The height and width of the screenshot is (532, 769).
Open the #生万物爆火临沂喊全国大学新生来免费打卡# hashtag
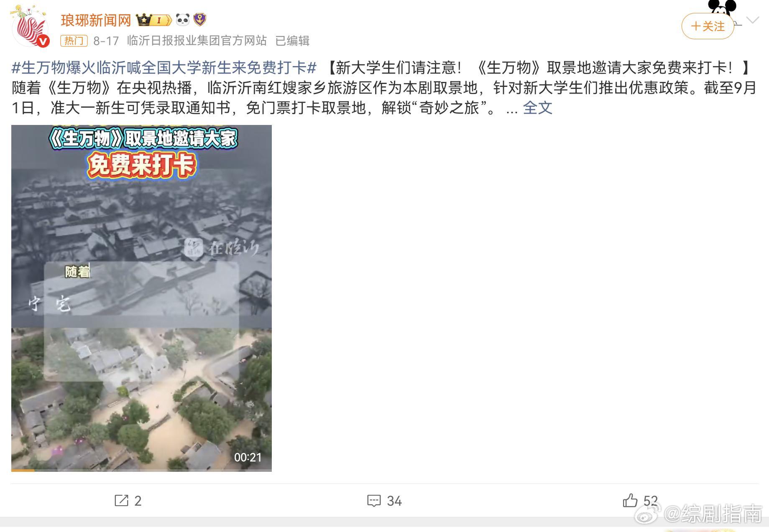pyautogui.click(x=164, y=67)
